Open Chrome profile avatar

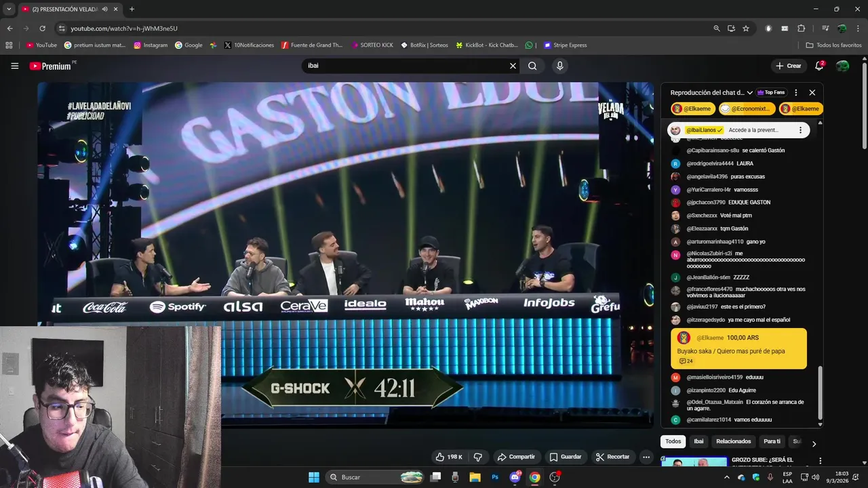coord(842,28)
